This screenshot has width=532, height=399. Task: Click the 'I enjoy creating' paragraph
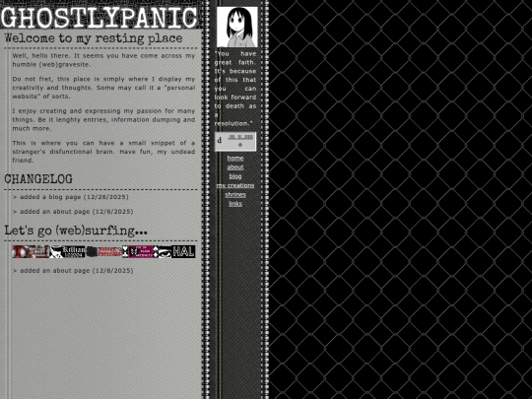coord(103,120)
